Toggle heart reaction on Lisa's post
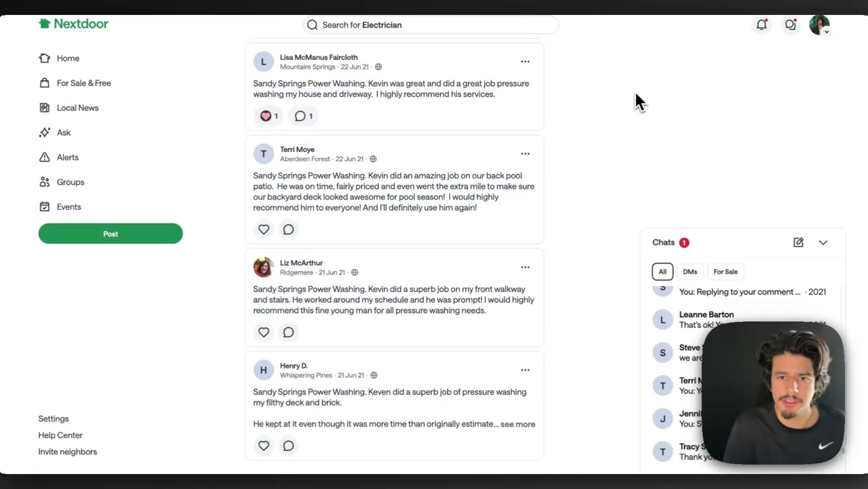 click(x=269, y=116)
